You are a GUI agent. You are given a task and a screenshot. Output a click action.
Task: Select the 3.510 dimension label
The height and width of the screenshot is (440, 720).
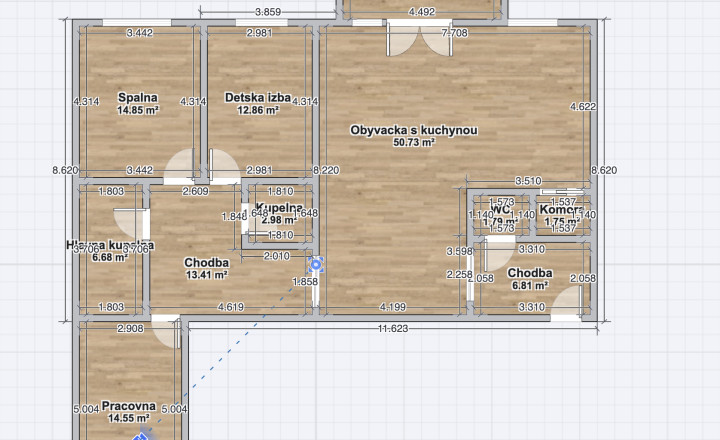(x=528, y=181)
